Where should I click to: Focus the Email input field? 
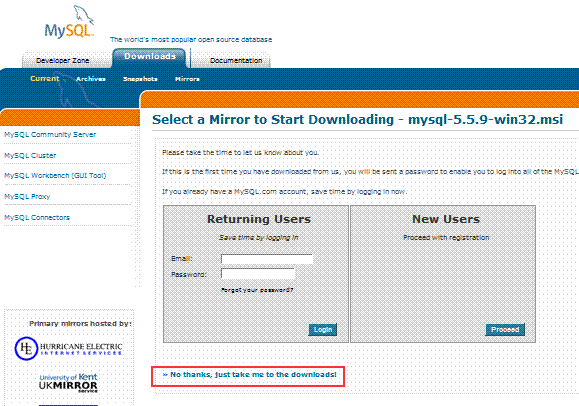tap(267, 259)
